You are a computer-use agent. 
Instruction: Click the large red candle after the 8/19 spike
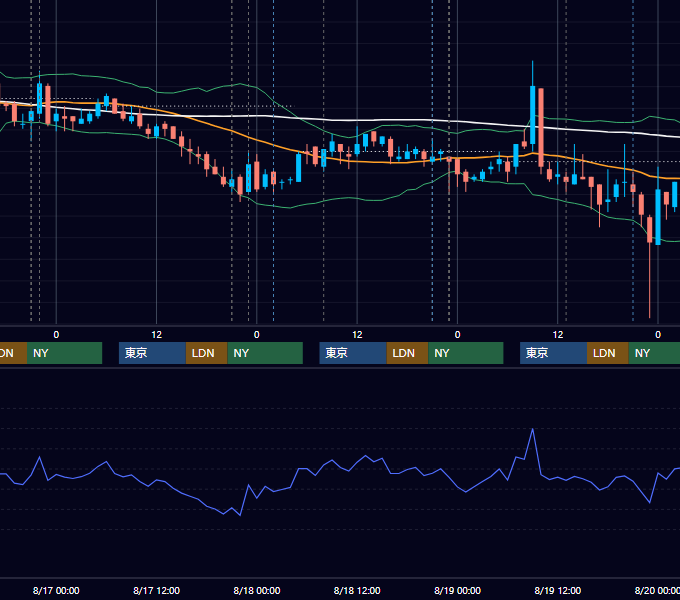[x=541, y=127]
